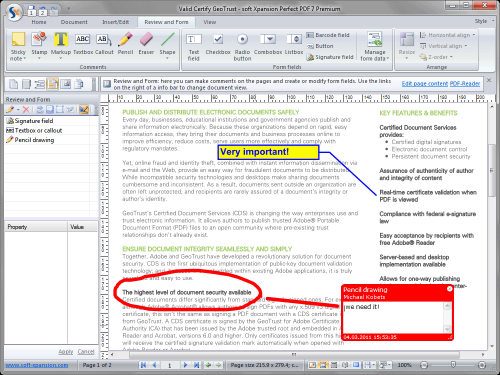Click Apply in the property panel
This screenshot has height=375, width=500.
(65, 352)
